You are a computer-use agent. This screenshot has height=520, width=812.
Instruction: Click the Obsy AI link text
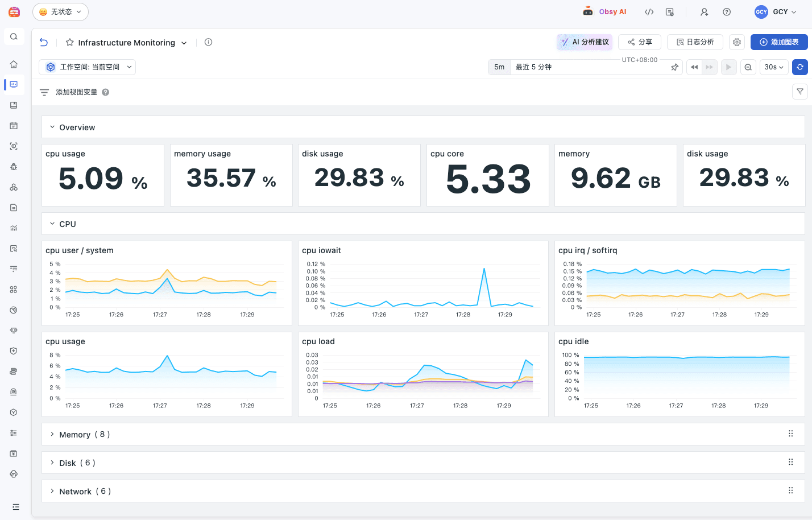[612, 12]
